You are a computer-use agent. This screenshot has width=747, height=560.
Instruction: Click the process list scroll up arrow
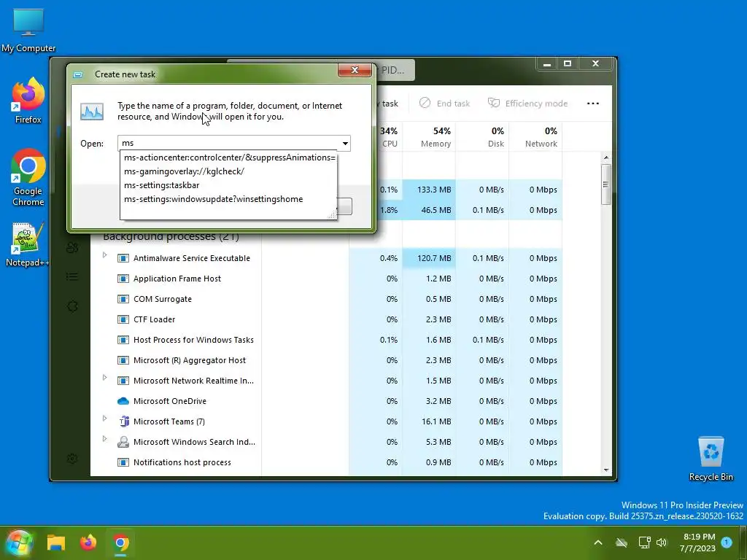tap(606, 157)
